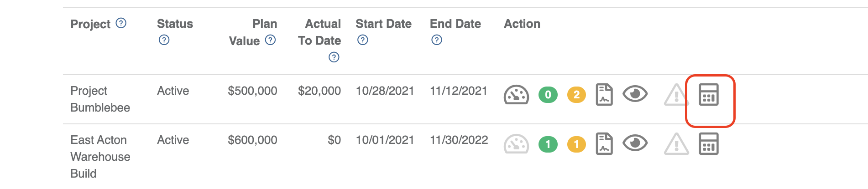
Task: View East Acton Warehouse Build via eye icon
Action: [635, 143]
